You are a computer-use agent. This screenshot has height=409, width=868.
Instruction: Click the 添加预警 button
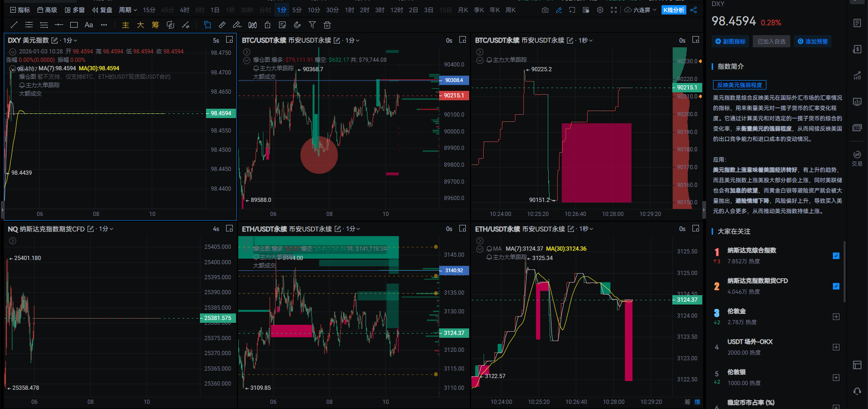[813, 42]
